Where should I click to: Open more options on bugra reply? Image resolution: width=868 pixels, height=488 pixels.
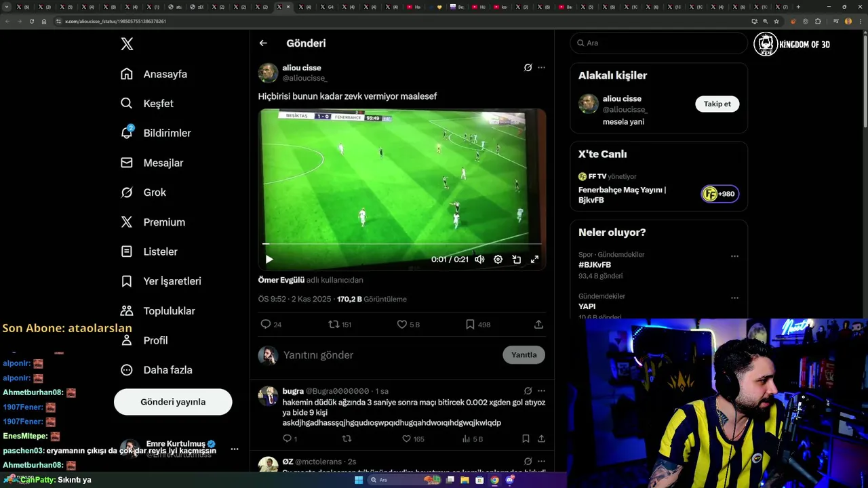(541, 391)
